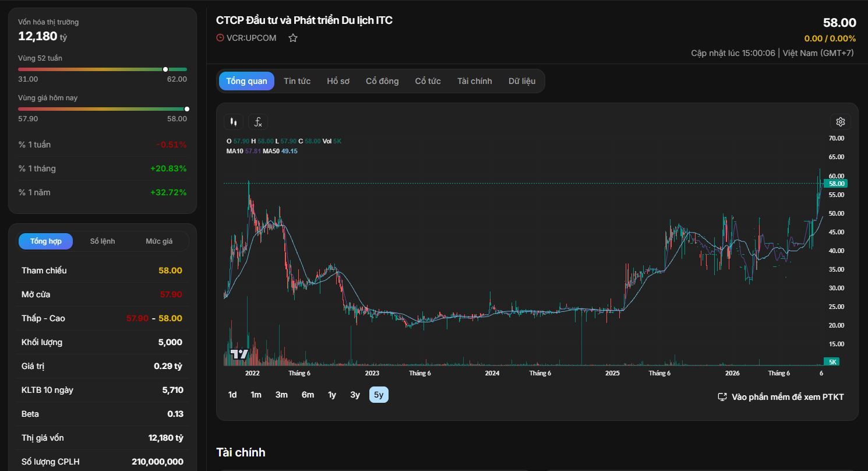This screenshot has height=471, width=868.
Task: Click the KLTB 10 ngày value 5,710
Action: pyautogui.click(x=172, y=390)
